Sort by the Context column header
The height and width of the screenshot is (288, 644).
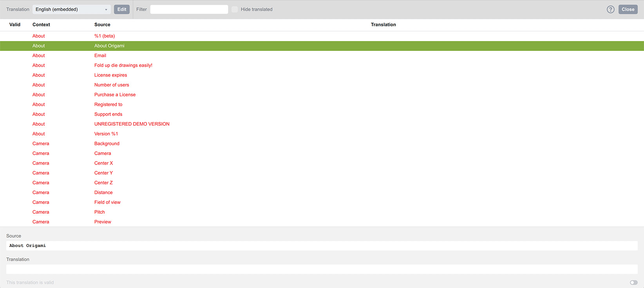click(x=41, y=25)
